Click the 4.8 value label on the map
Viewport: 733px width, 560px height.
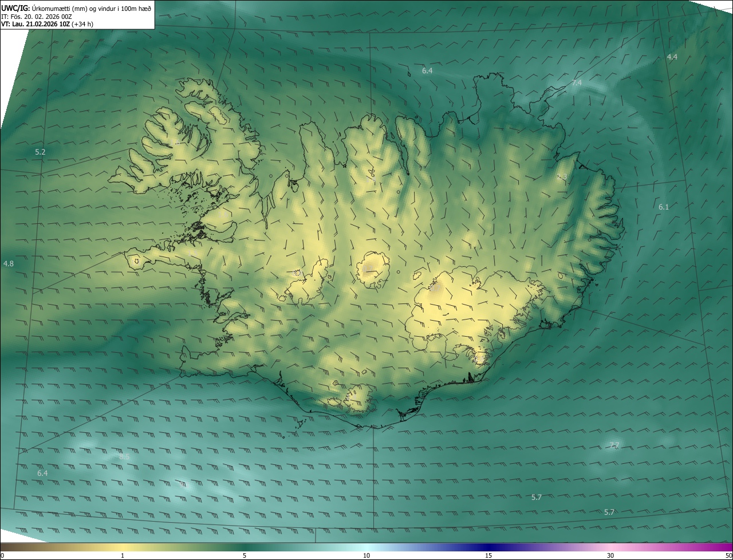coord(9,263)
